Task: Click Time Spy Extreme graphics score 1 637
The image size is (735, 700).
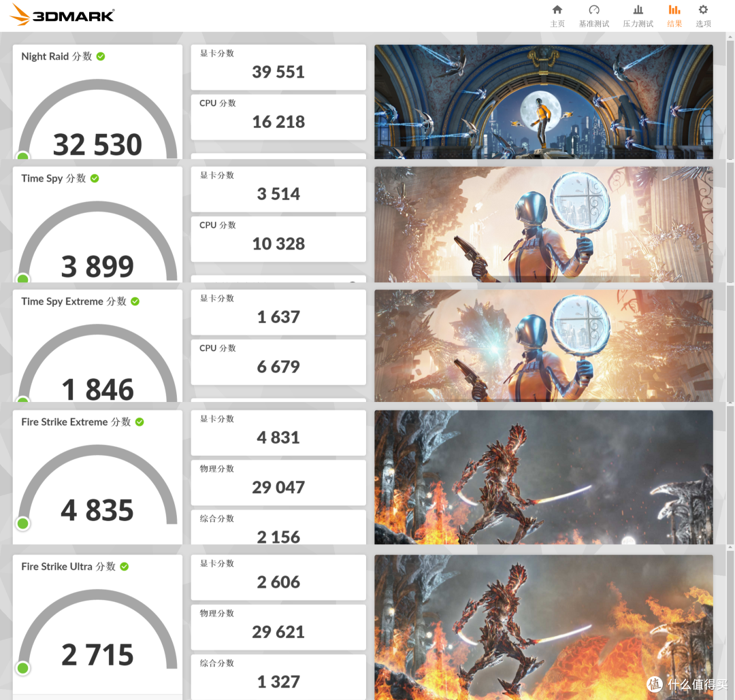Action: click(x=278, y=317)
